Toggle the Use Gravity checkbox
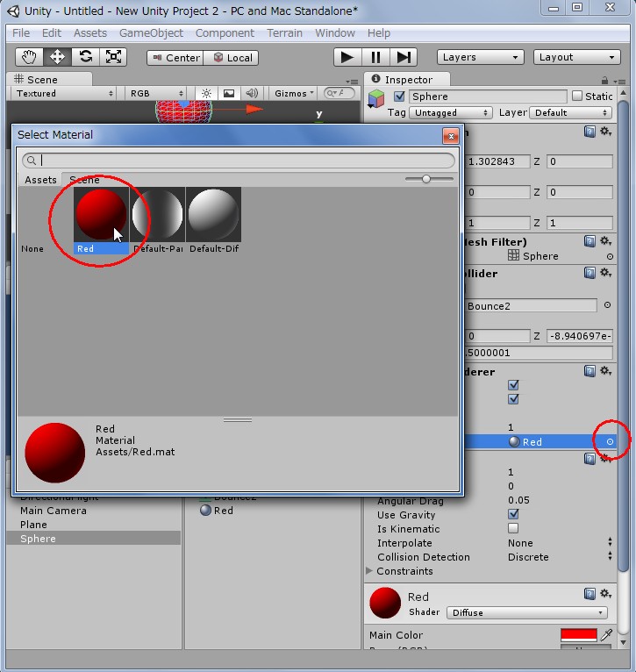 (513, 514)
